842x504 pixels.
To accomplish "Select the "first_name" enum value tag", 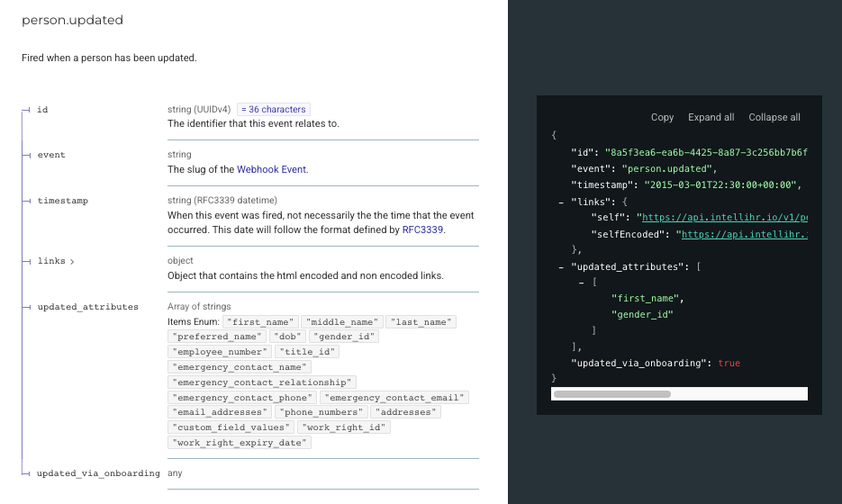I will [x=261, y=321].
